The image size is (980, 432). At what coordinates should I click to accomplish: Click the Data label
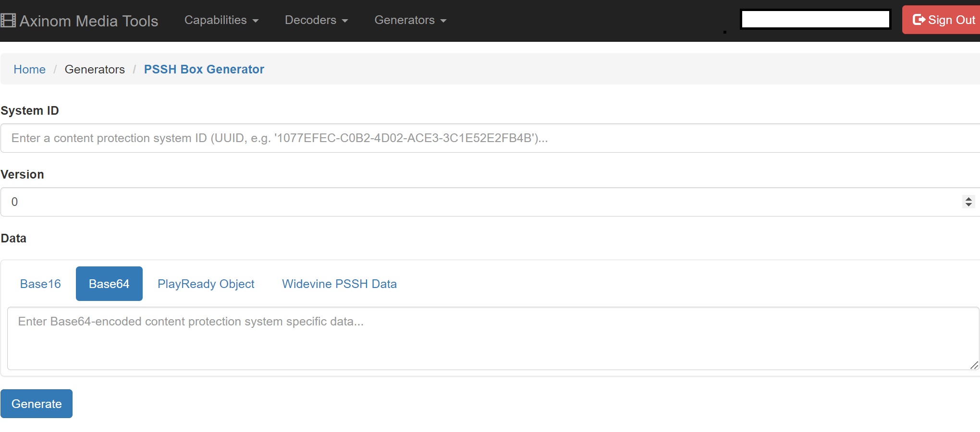[x=13, y=239]
